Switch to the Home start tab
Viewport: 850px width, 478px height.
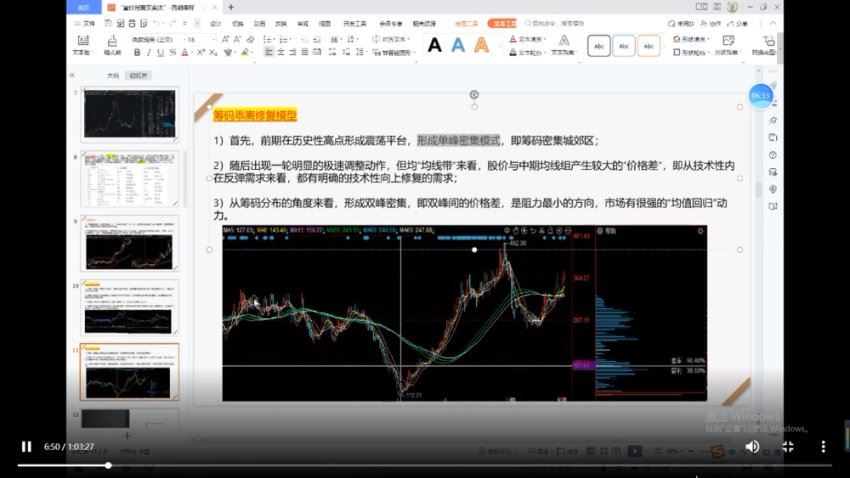click(83, 7)
